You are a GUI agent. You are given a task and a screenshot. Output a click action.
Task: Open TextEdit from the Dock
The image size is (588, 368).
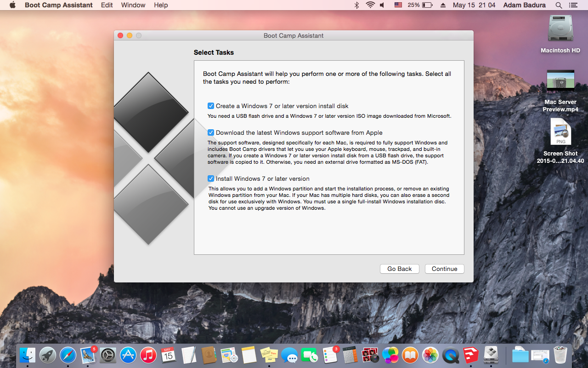tap(189, 355)
